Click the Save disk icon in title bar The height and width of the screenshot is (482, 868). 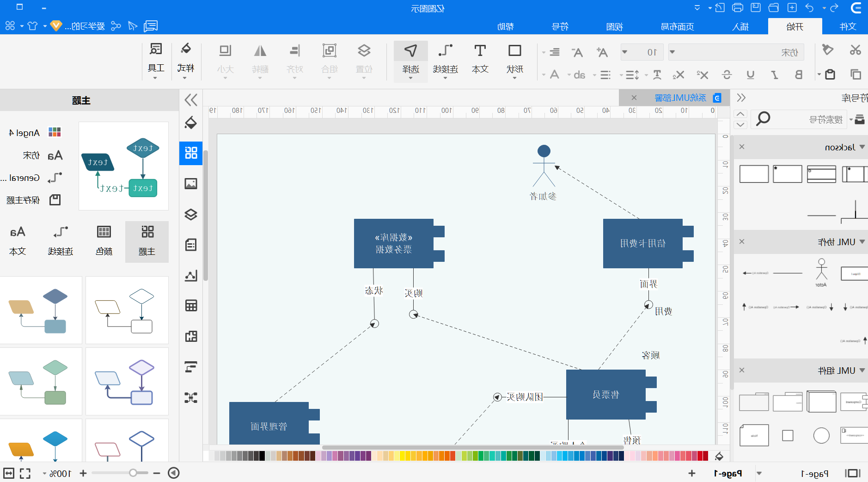pos(756,8)
